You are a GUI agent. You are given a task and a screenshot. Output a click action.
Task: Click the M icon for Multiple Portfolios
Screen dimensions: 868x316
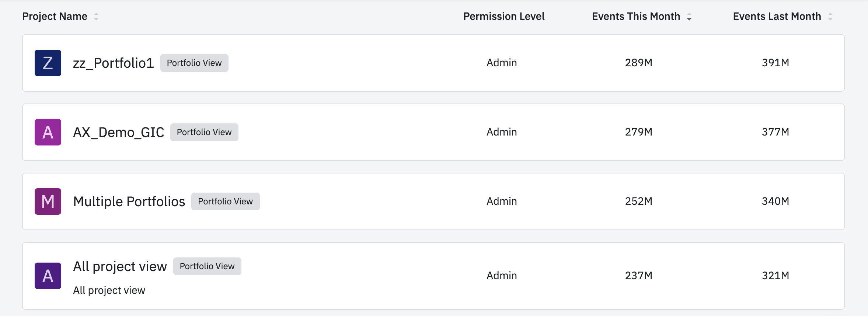[48, 201]
